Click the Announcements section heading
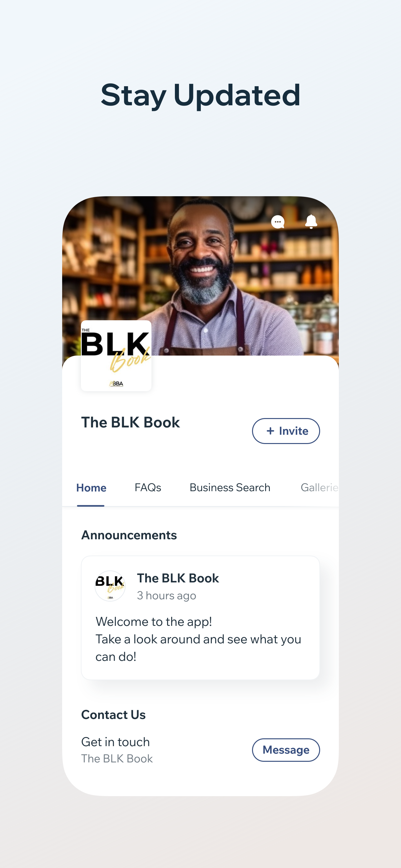The width and height of the screenshot is (401, 868). 129,535
